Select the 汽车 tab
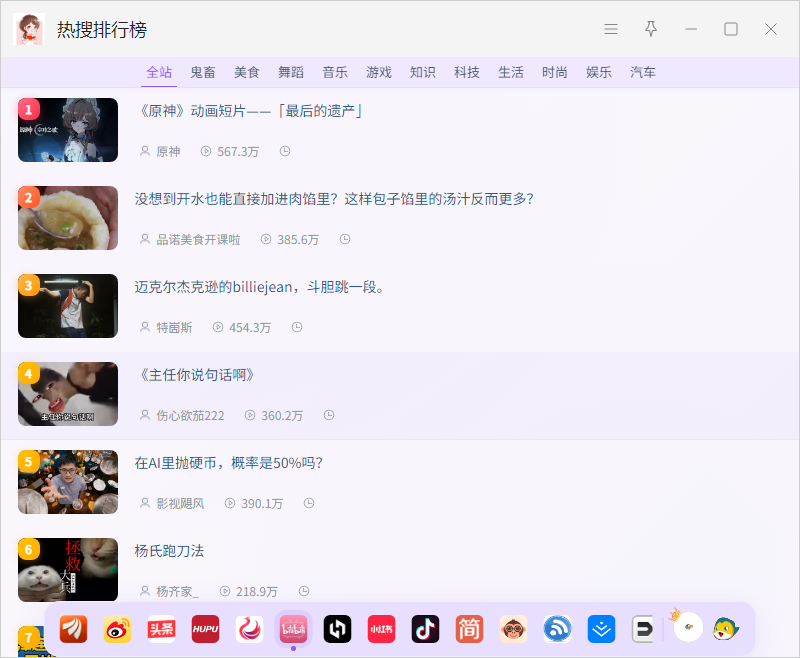Image resolution: width=800 pixels, height=658 pixels. click(x=642, y=72)
